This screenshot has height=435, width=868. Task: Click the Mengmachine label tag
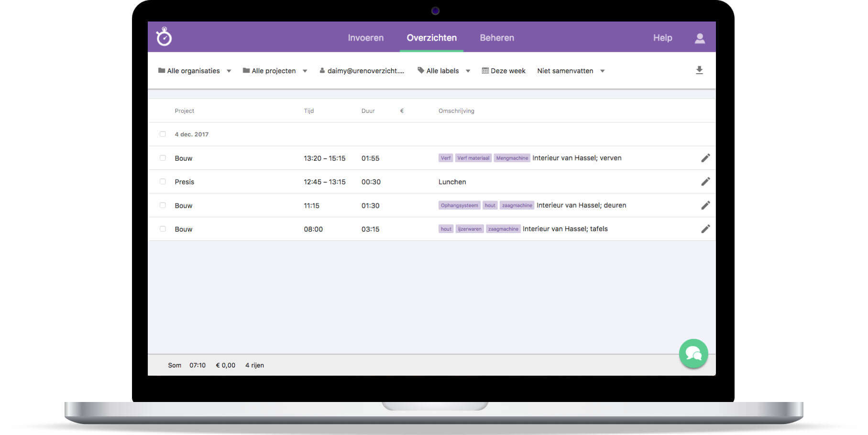(512, 158)
